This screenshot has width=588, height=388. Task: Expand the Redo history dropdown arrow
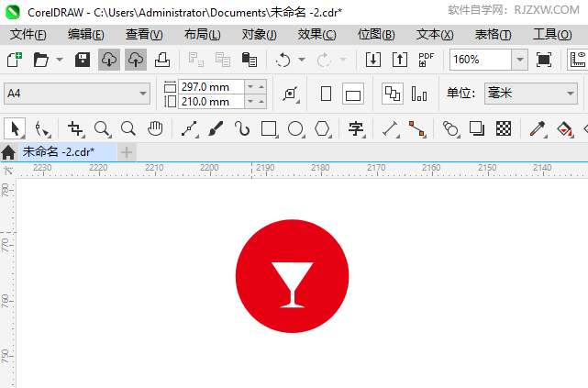click(x=343, y=60)
